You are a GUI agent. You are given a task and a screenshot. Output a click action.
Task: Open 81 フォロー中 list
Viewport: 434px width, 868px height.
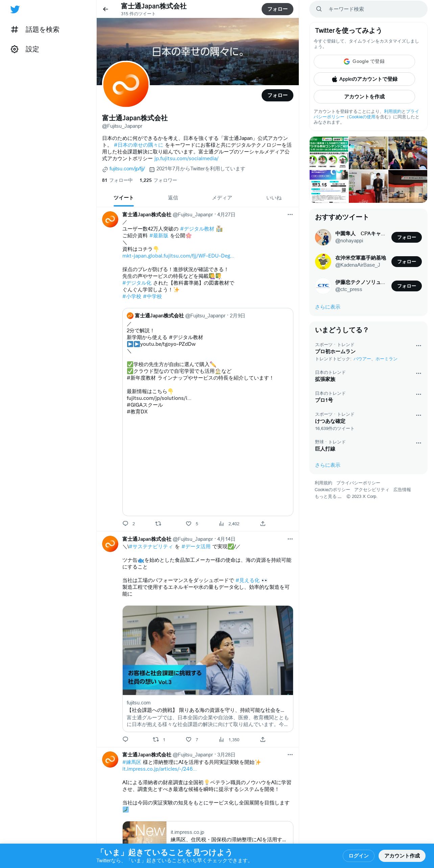click(117, 180)
